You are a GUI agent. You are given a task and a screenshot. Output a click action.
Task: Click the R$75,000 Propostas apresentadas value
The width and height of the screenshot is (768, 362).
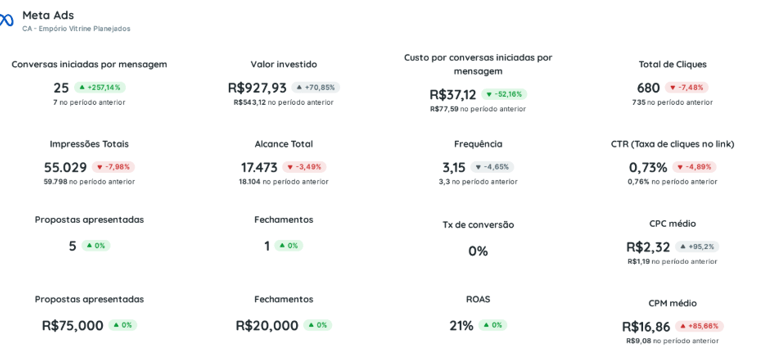[72, 325]
